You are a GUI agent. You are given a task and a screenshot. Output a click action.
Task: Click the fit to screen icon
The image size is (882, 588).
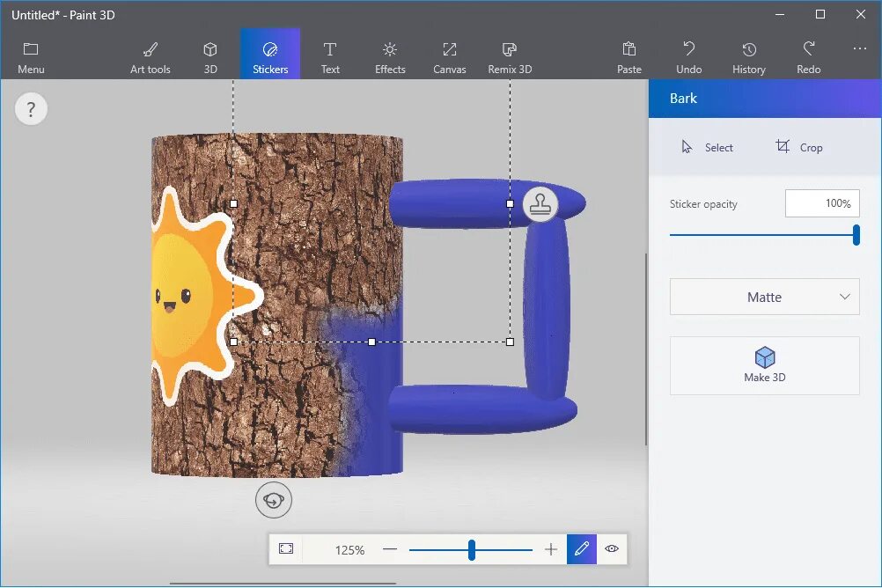coord(286,548)
